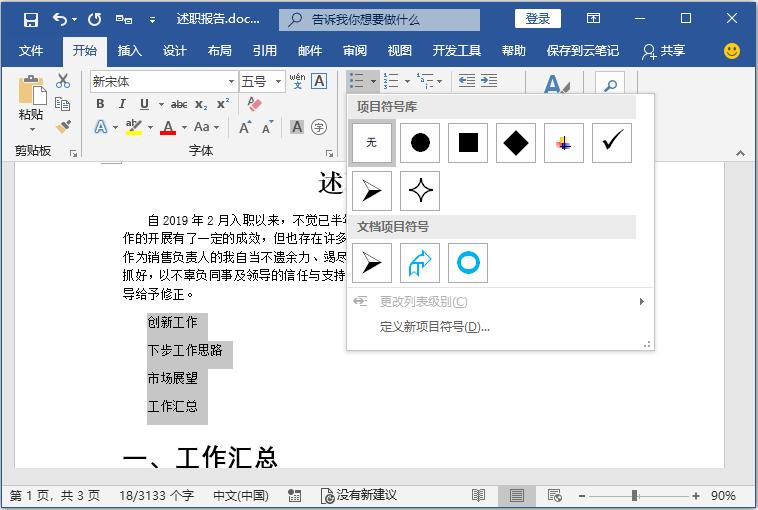Apply yellow text highlight color
The height and width of the screenshot is (510, 758).
pyautogui.click(x=133, y=127)
